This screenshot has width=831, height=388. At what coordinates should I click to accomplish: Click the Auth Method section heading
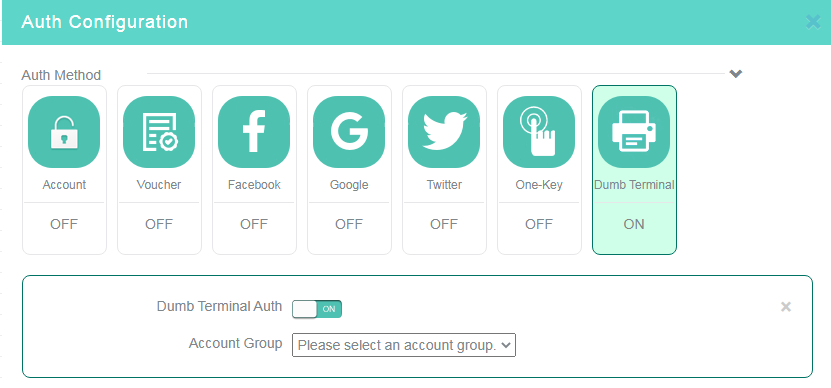tap(61, 75)
